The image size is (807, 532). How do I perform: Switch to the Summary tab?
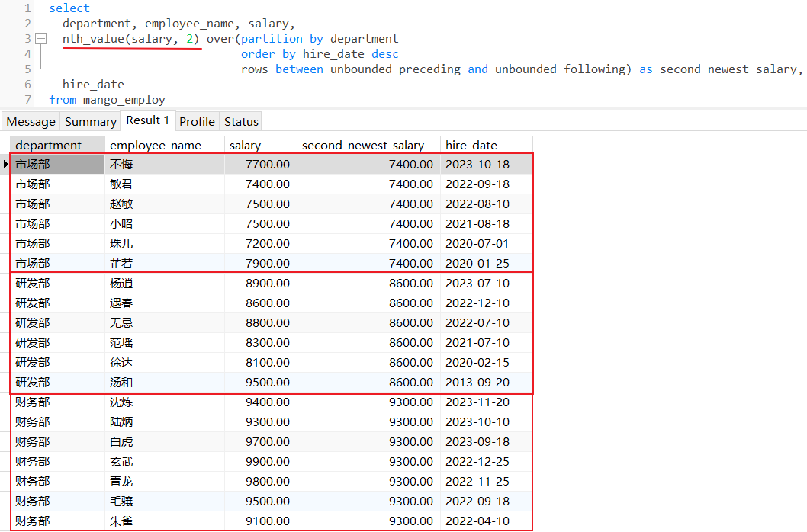point(91,122)
